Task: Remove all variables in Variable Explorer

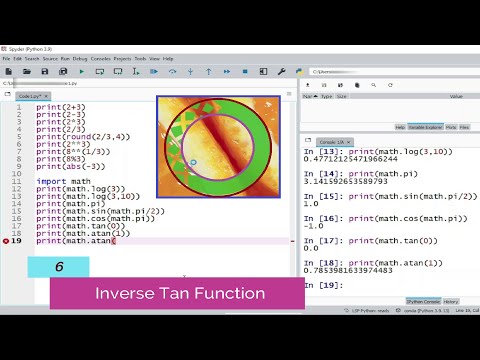Action: click(357, 85)
